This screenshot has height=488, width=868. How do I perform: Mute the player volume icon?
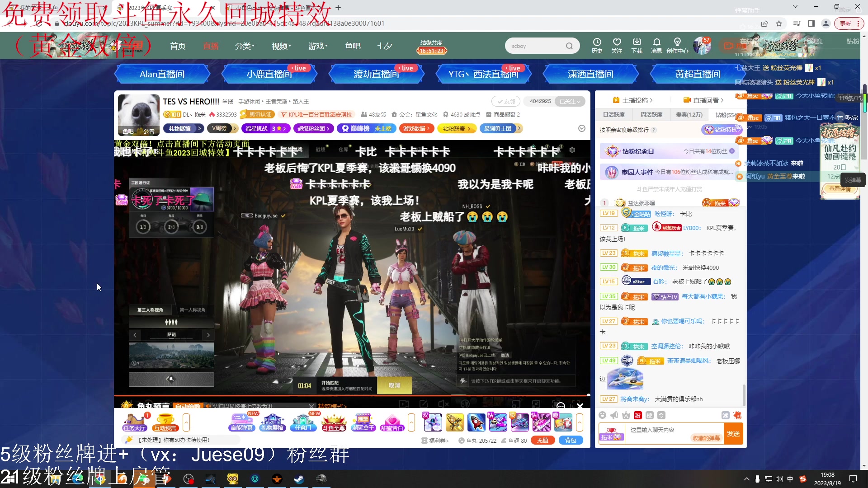coord(443,404)
